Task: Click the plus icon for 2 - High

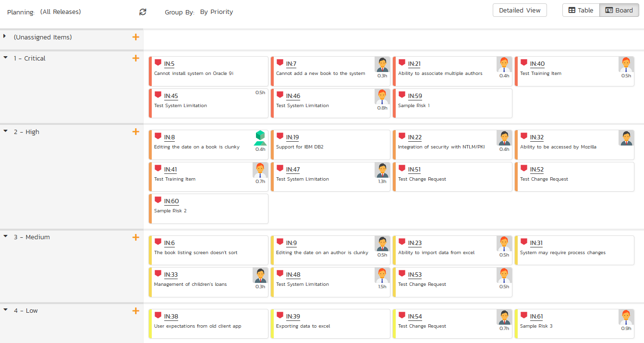Action: pos(136,132)
